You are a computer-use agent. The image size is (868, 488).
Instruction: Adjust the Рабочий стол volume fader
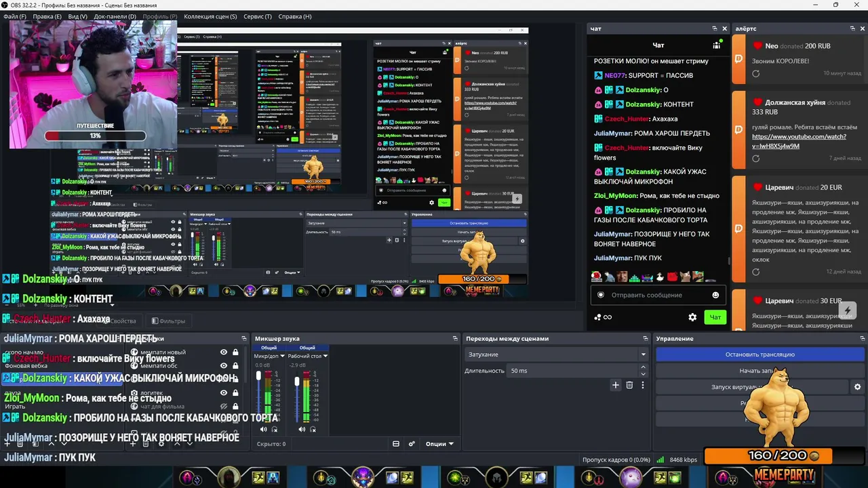coord(296,382)
